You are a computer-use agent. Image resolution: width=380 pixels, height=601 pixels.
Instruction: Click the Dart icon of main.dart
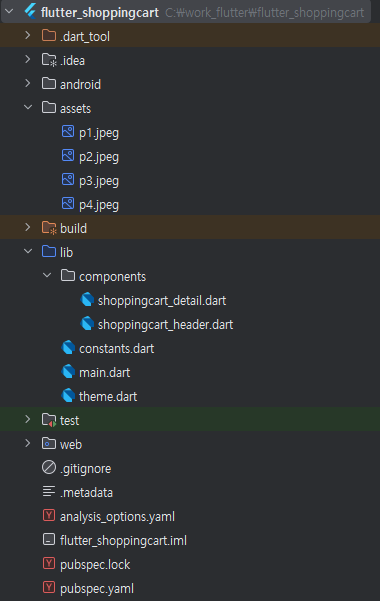(x=68, y=372)
